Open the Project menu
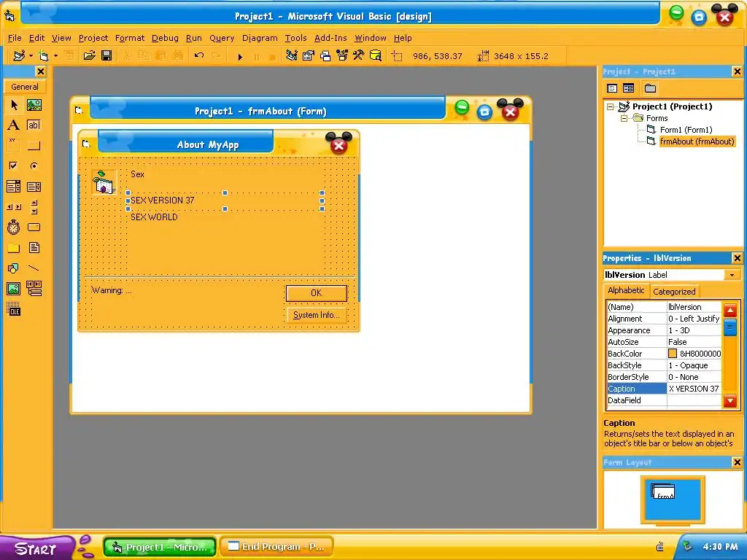Image resolution: width=747 pixels, height=560 pixels. (x=93, y=38)
